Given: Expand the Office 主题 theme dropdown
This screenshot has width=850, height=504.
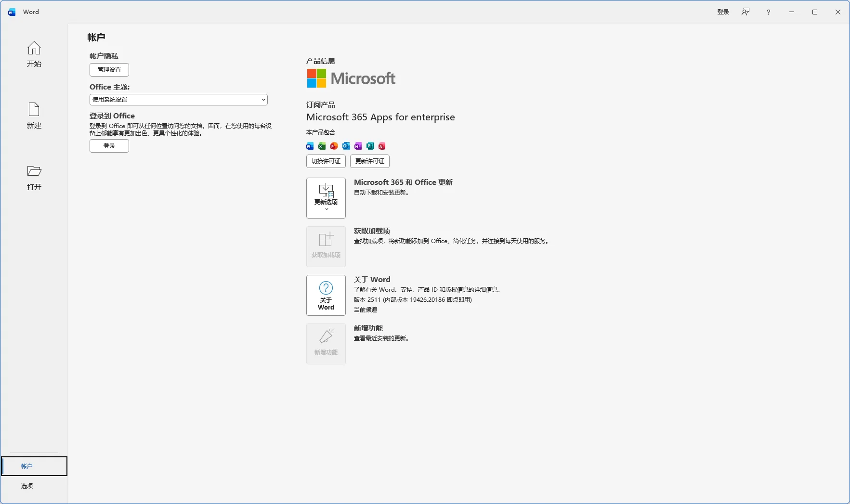Looking at the screenshot, I should [178, 100].
